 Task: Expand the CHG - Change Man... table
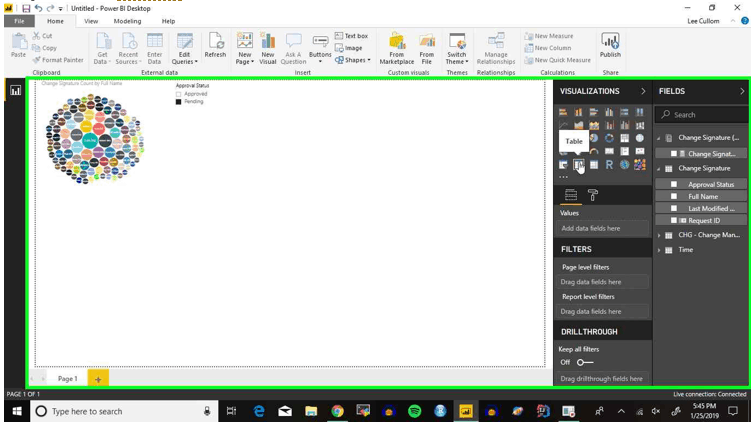659,235
